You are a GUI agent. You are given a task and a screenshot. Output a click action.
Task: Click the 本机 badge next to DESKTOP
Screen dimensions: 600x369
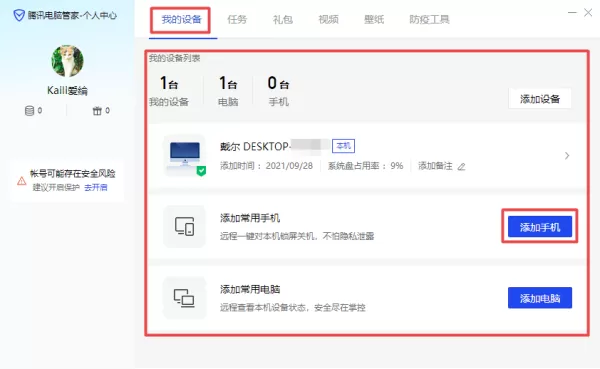pos(343,146)
